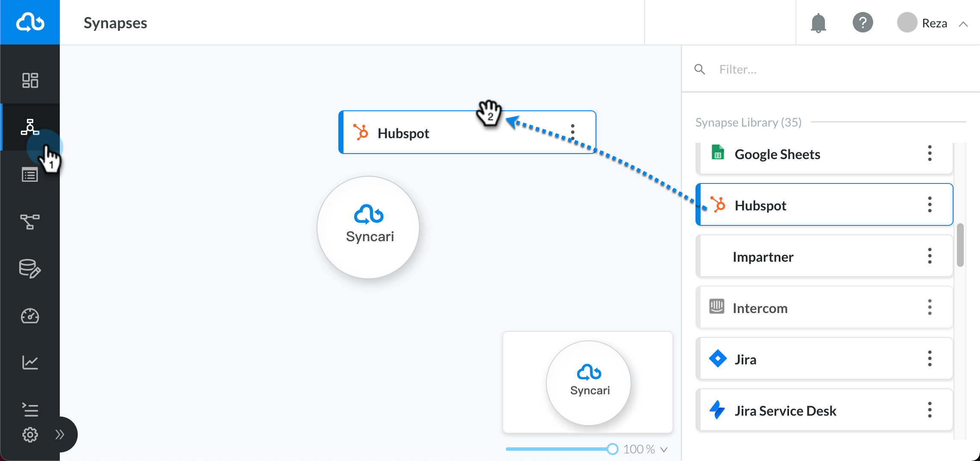Open the help question mark icon
This screenshot has width=980, height=461.
point(863,22)
